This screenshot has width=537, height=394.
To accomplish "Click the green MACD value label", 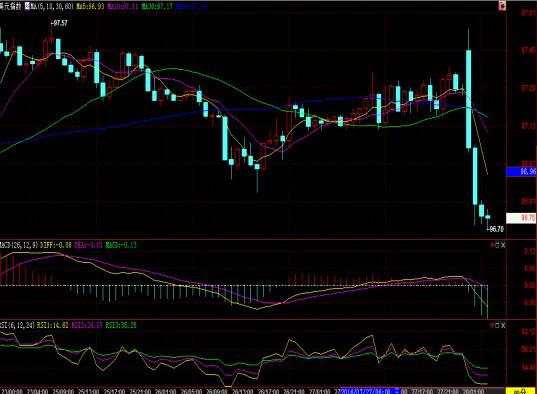I will tap(121, 245).
